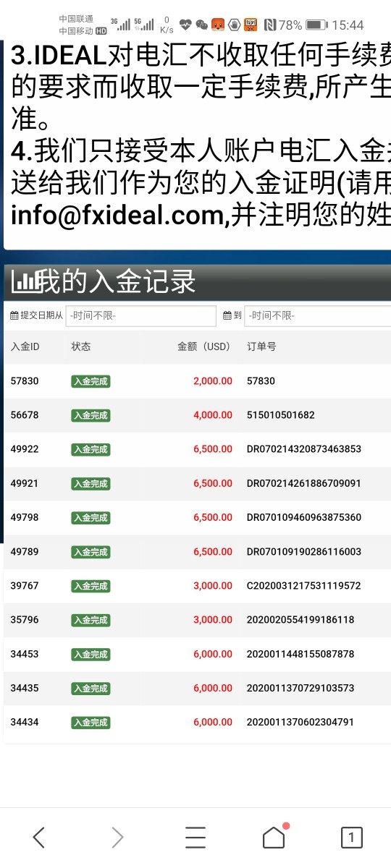Go to browser home page icon
The width and height of the screenshot is (391, 868).
coord(274,837)
